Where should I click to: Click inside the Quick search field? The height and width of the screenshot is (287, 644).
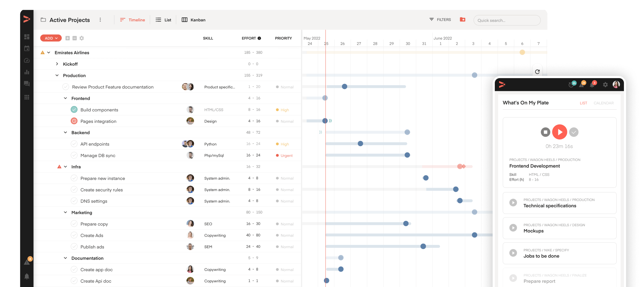tap(507, 20)
